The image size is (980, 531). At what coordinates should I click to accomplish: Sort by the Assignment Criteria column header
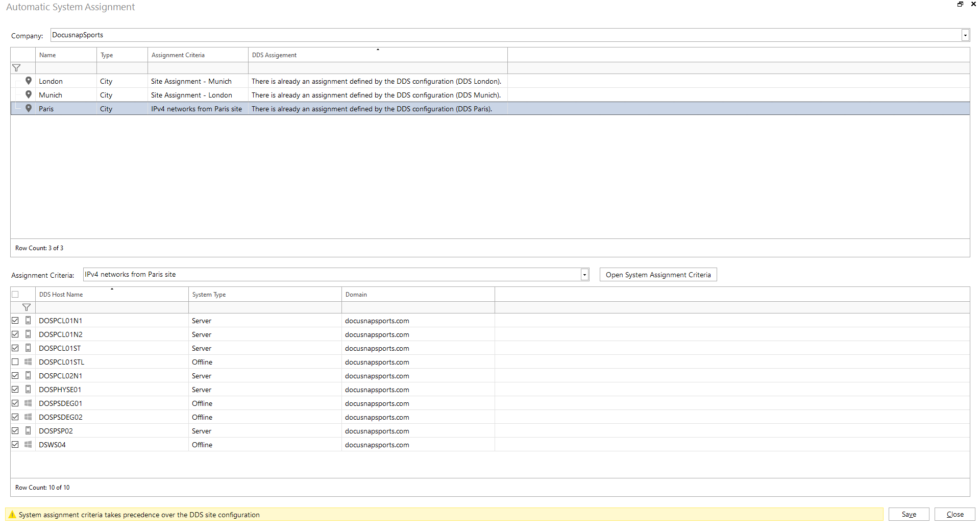pos(198,55)
